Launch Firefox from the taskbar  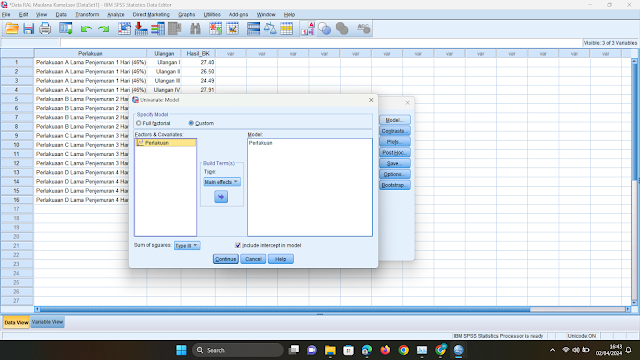[x=385, y=350]
